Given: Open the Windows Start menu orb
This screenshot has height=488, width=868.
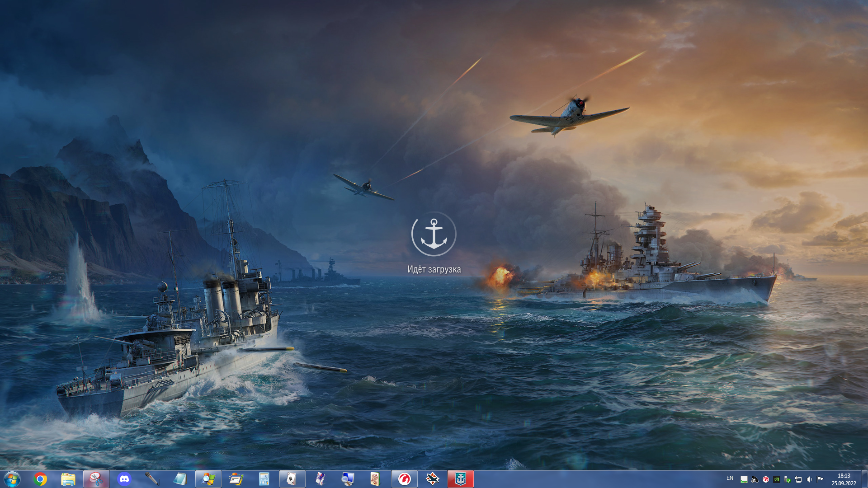Looking at the screenshot, I should (x=12, y=479).
